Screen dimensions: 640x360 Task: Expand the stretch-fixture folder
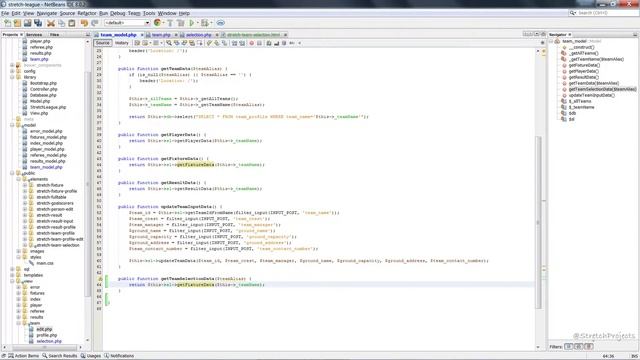tap(25, 185)
